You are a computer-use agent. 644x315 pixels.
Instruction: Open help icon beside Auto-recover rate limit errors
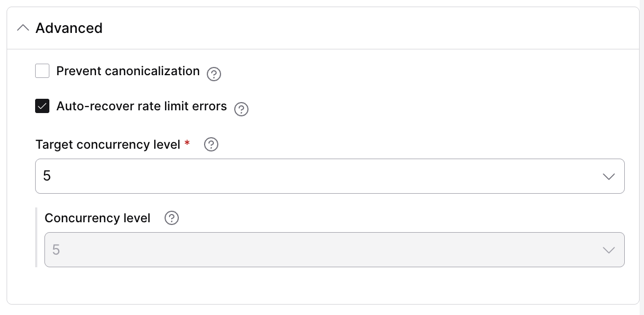[x=241, y=109]
